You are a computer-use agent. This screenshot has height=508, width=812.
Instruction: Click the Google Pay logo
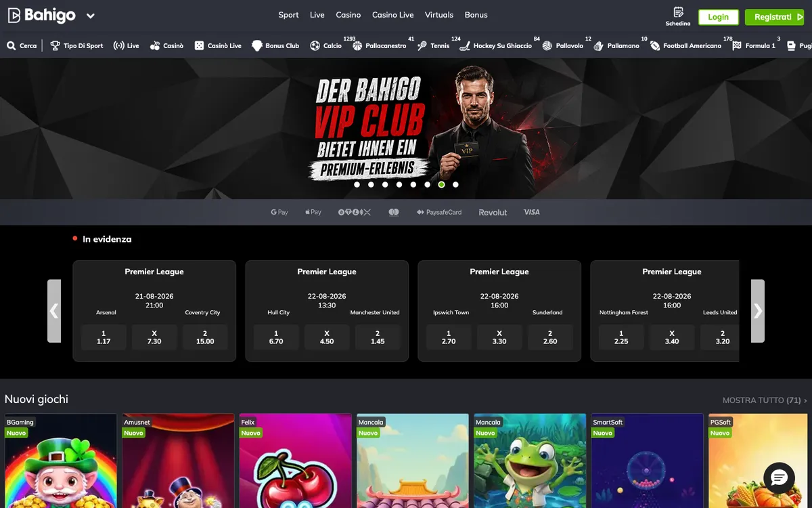pyautogui.click(x=279, y=212)
